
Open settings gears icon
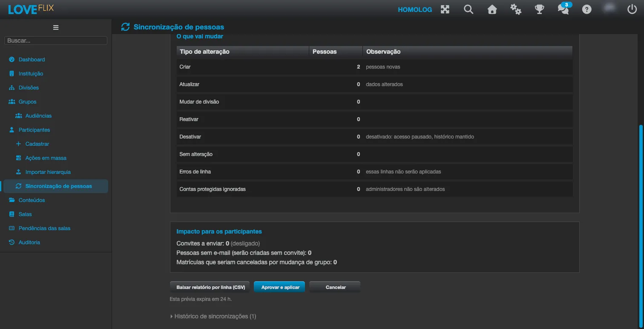(x=516, y=9)
